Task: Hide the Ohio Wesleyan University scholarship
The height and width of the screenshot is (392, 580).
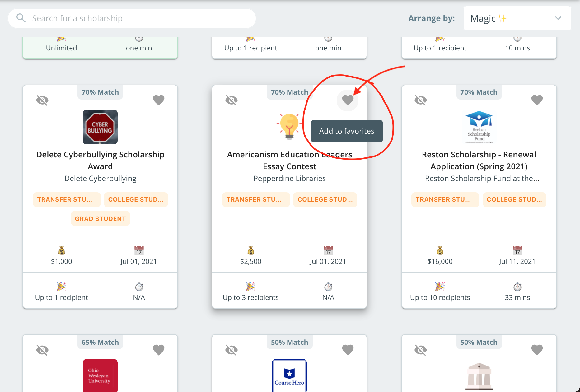Action: tap(42, 350)
